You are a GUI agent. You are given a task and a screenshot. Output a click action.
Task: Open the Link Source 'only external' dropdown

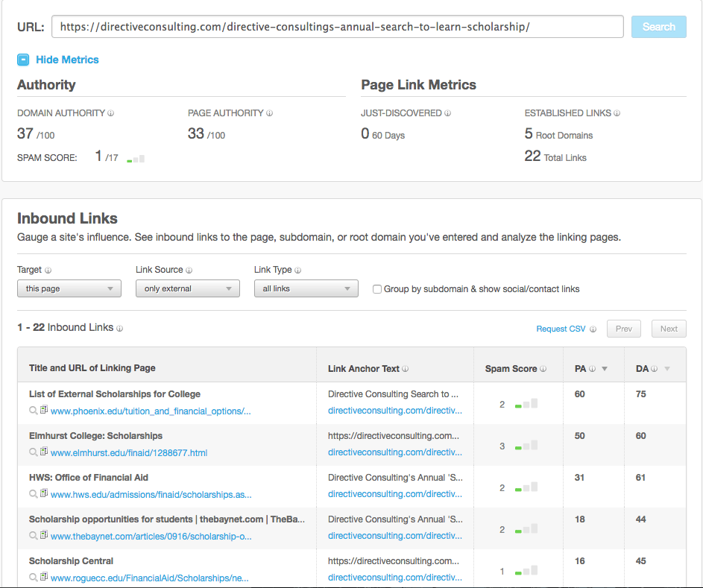[187, 288]
